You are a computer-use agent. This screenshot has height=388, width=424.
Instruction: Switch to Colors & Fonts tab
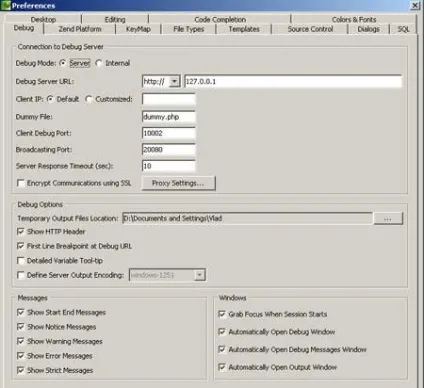coord(354,20)
